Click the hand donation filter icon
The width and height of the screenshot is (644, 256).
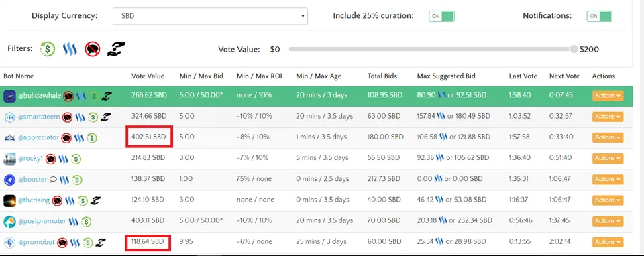tap(116, 49)
